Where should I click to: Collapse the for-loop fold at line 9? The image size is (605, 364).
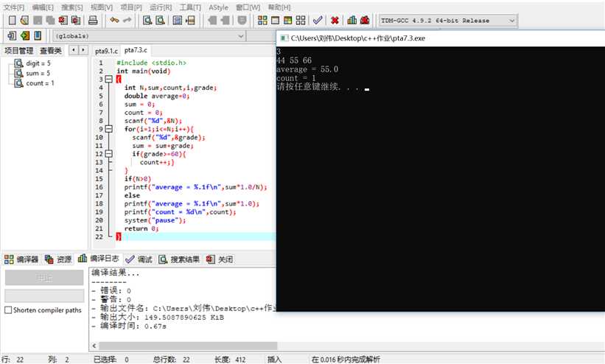pyautogui.click(x=108, y=129)
